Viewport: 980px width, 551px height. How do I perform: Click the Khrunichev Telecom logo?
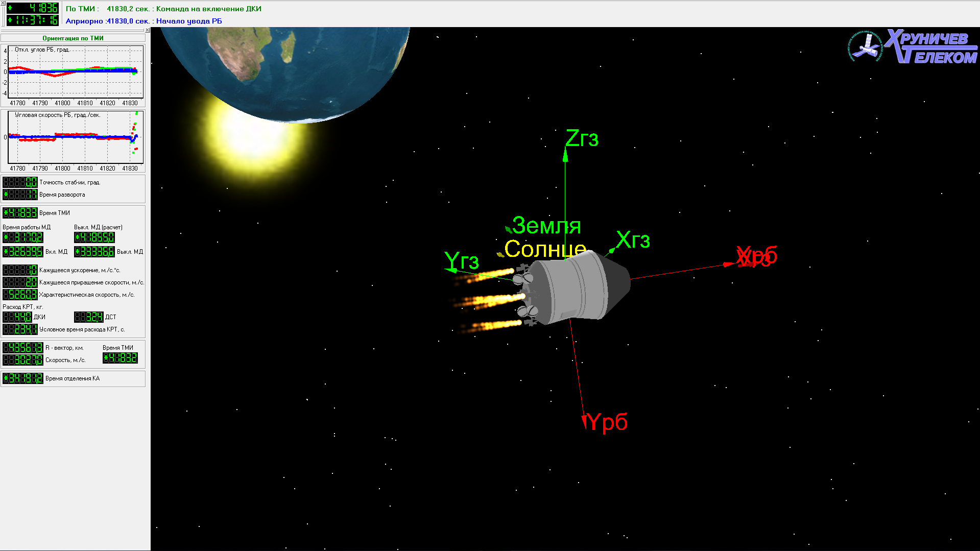point(913,46)
